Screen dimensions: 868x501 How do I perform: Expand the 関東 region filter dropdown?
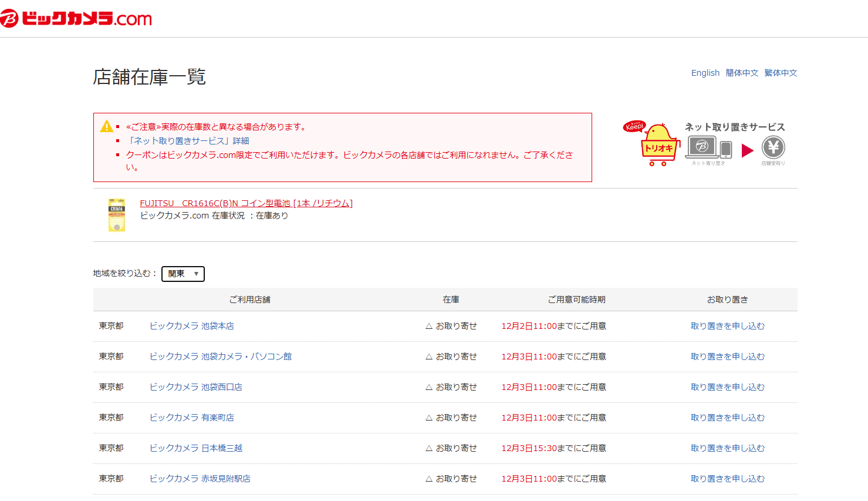pos(183,274)
